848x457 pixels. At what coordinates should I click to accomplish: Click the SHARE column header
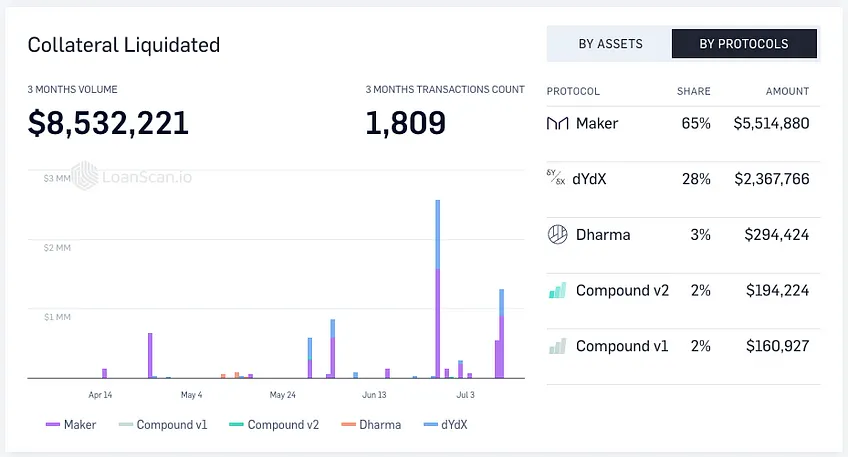click(x=694, y=91)
